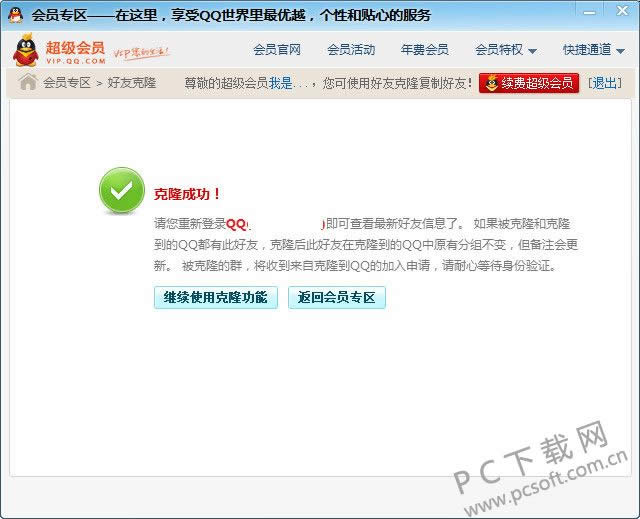Viewport: 640px width, 519px height.
Task: Open the 我是... username link
Action: (x=291, y=83)
